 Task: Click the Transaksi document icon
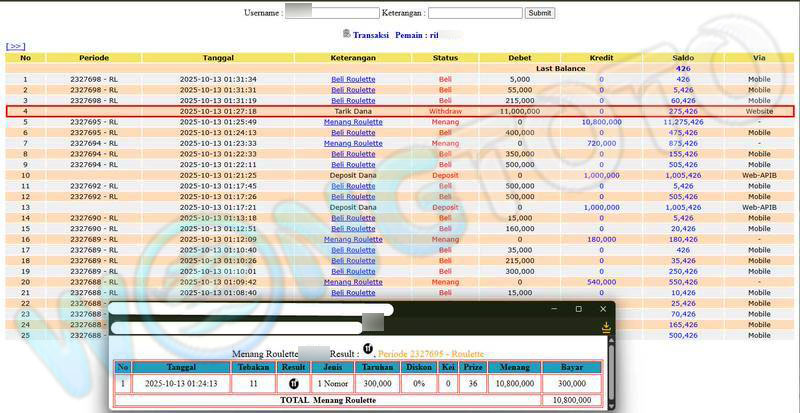pos(346,34)
